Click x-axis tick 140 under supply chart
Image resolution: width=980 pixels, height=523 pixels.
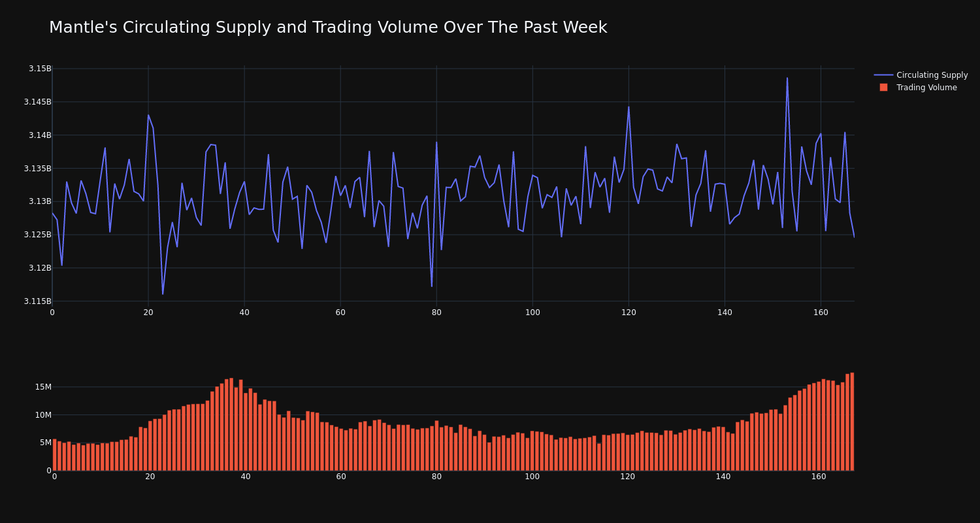pyautogui.click(x=725, y=312)
